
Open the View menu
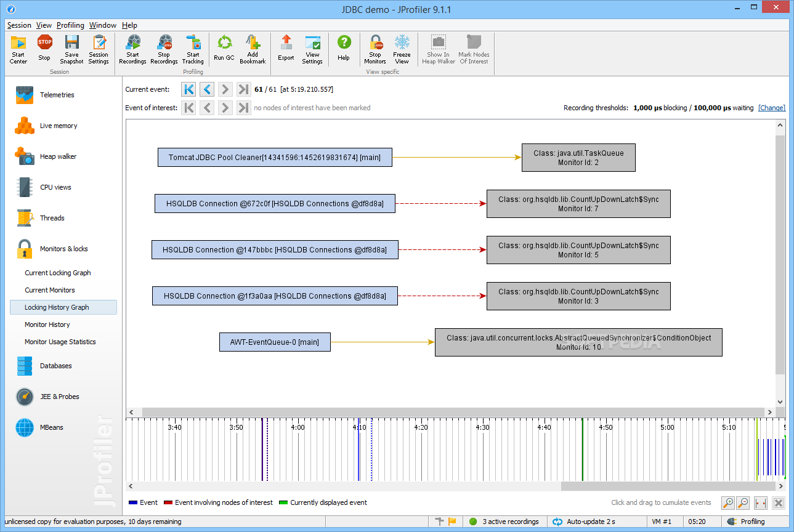point(44,25)
